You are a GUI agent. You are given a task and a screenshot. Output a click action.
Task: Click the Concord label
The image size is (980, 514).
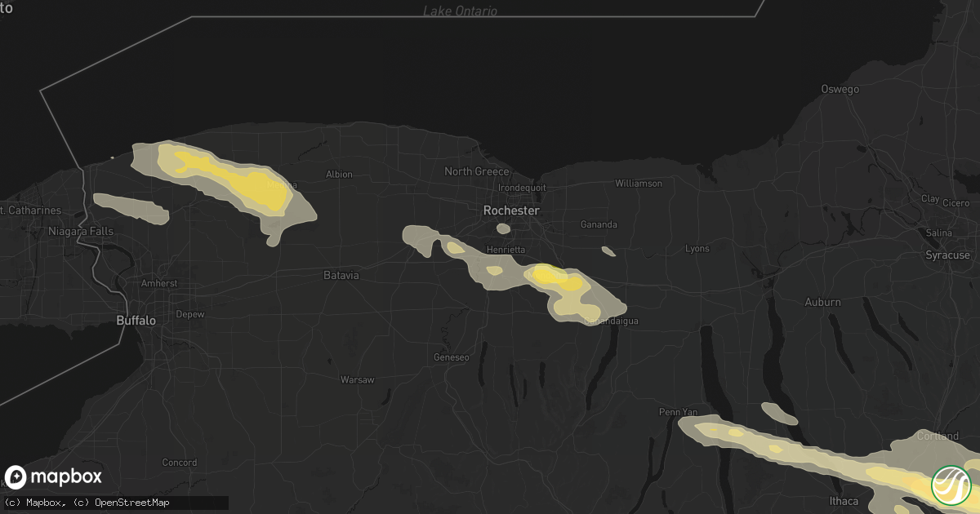[179, 463]
